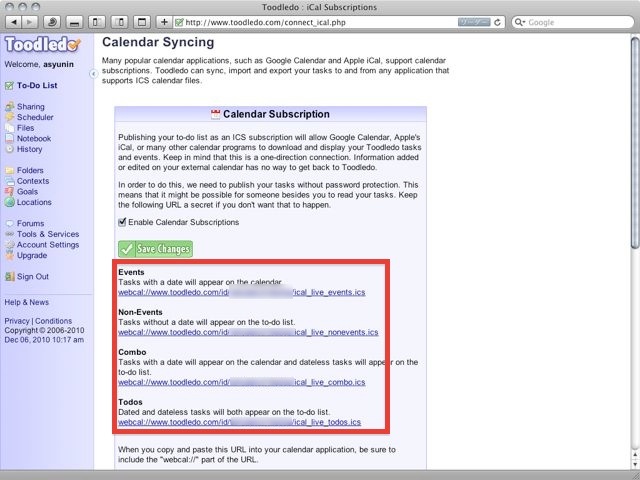Click the Sharing sidebar icon
This screenshot has height=480, width=640.
pyautogui.click(x=9, y=107)
